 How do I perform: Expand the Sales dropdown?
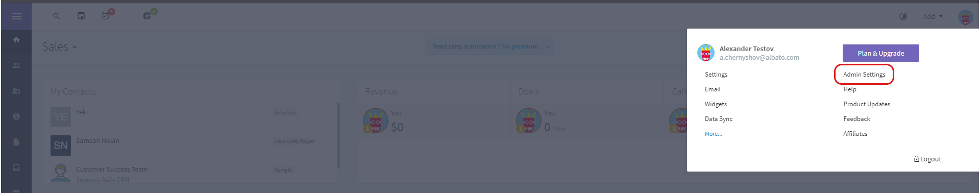coord(59,46)
